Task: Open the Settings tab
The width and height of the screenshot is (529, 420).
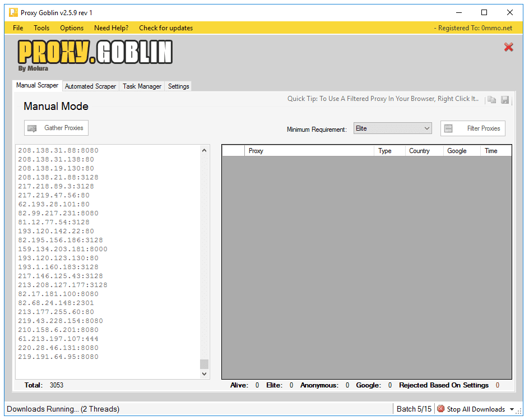Action: point(178,86)
